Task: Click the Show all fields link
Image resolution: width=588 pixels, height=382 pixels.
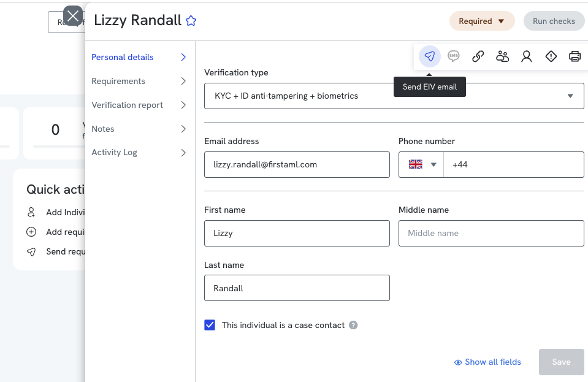Action: point(487,362)
